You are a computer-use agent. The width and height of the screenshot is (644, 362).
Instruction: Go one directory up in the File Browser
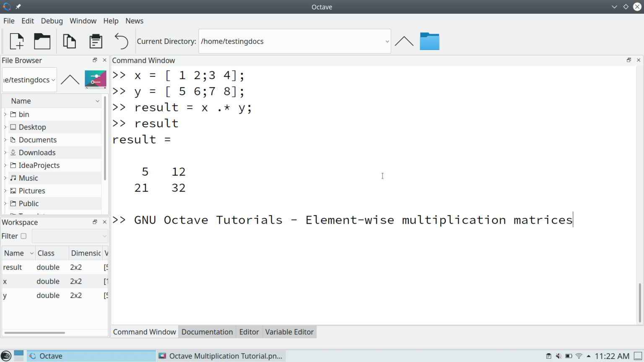pyautogui.click(x=70, y=80)
